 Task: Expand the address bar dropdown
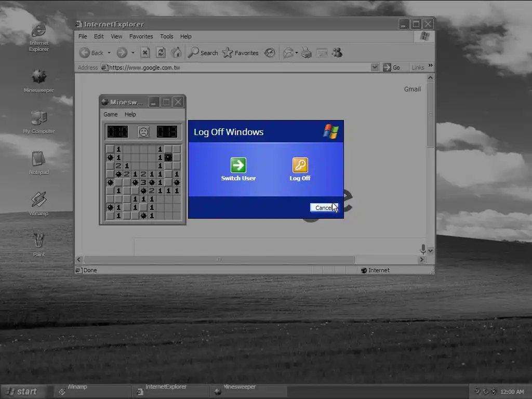[x=375, y=67]
